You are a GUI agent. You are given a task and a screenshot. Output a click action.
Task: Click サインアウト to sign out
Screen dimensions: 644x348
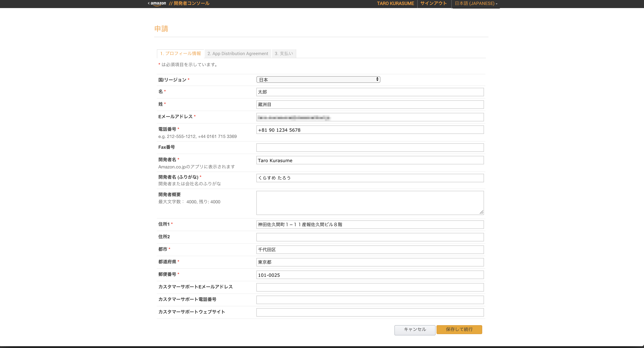[x=433, y=4]
